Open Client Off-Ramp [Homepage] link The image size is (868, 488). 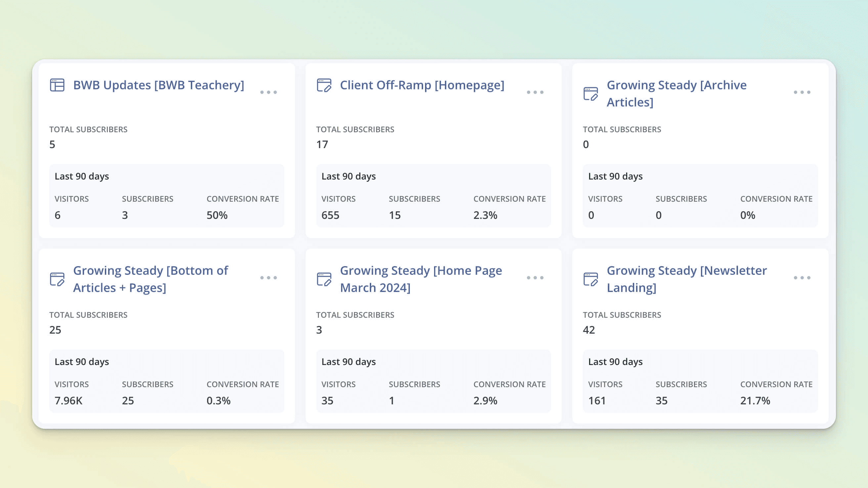pyautogui.click(x=422, y=85)
